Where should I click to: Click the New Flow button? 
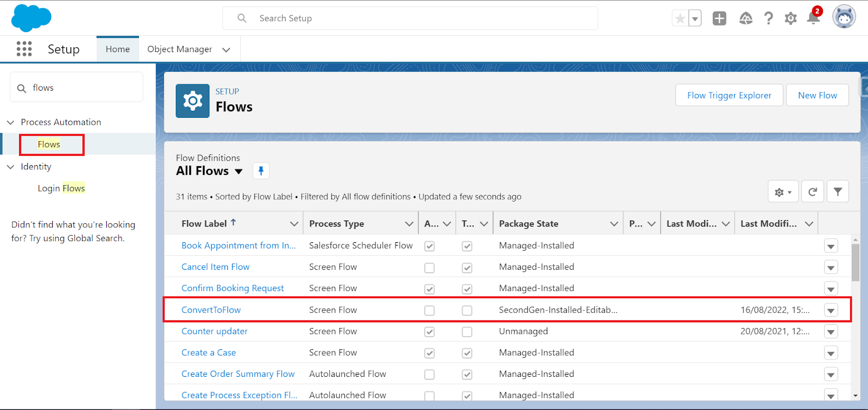coord(818,95)
